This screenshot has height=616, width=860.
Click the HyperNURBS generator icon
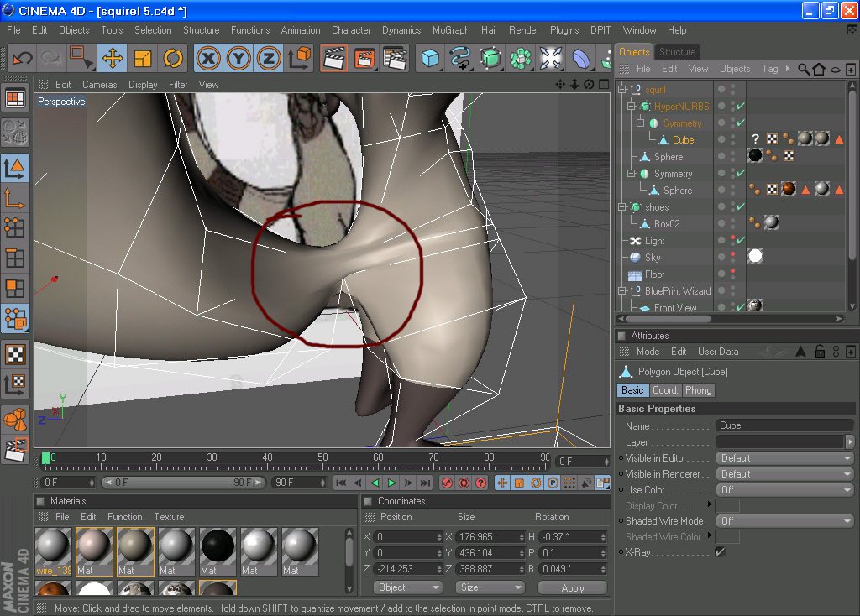coord(490,58)
